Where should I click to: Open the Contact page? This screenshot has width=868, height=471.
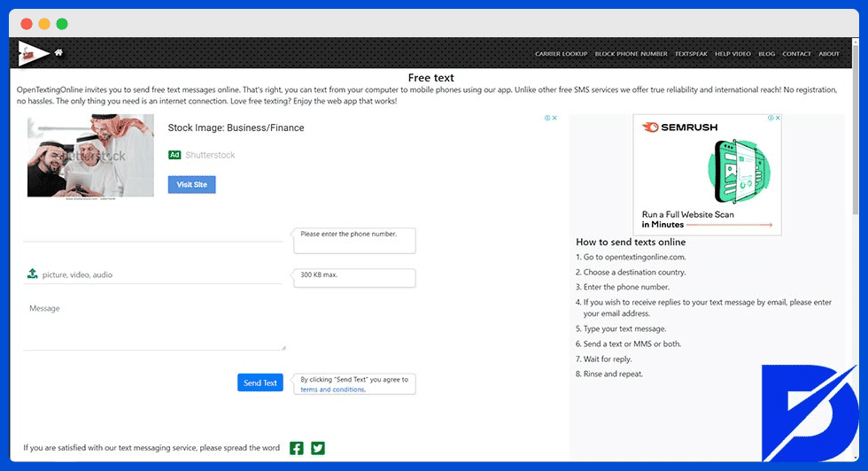coord(796,54)
